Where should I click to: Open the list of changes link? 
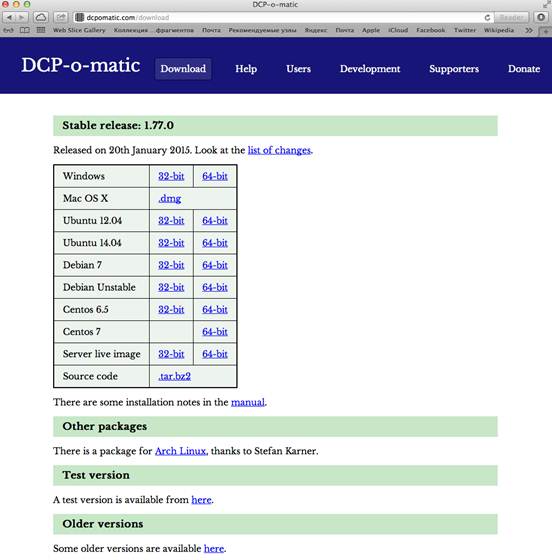(279, 150)
